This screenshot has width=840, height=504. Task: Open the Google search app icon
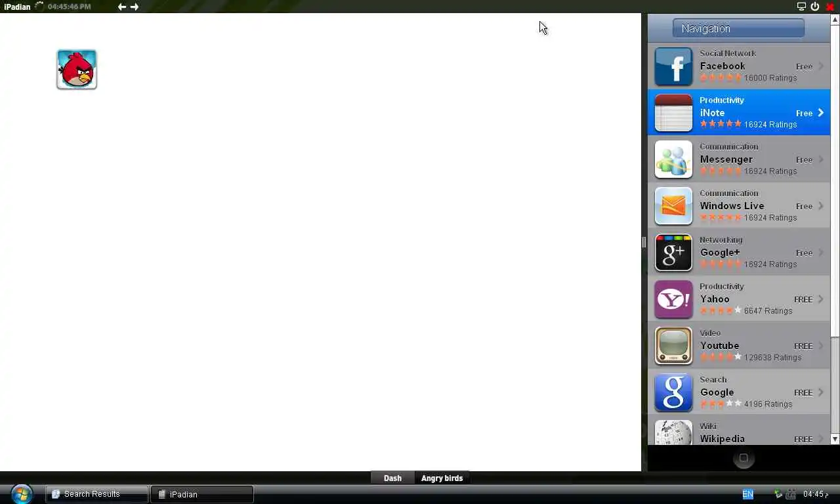click(673, 392)
